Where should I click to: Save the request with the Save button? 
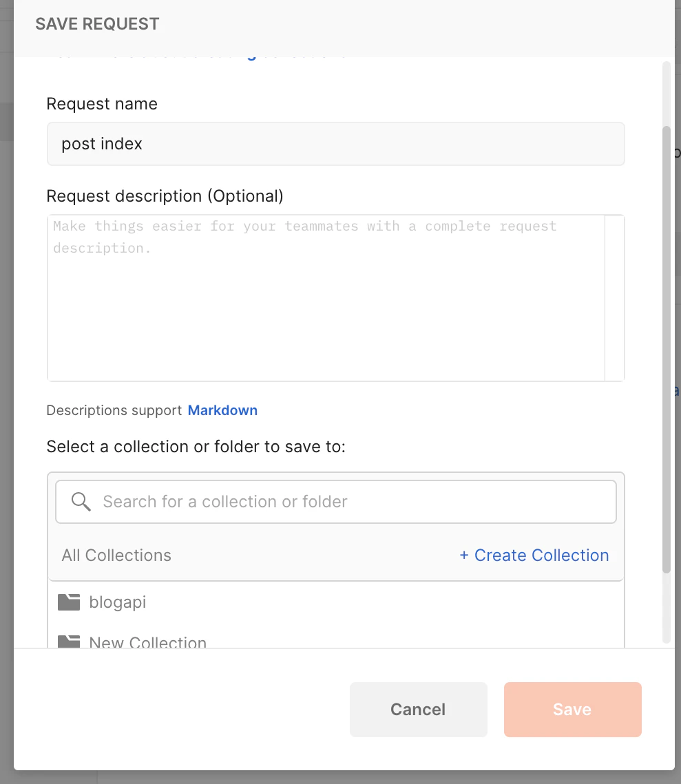tap(572, 710)
